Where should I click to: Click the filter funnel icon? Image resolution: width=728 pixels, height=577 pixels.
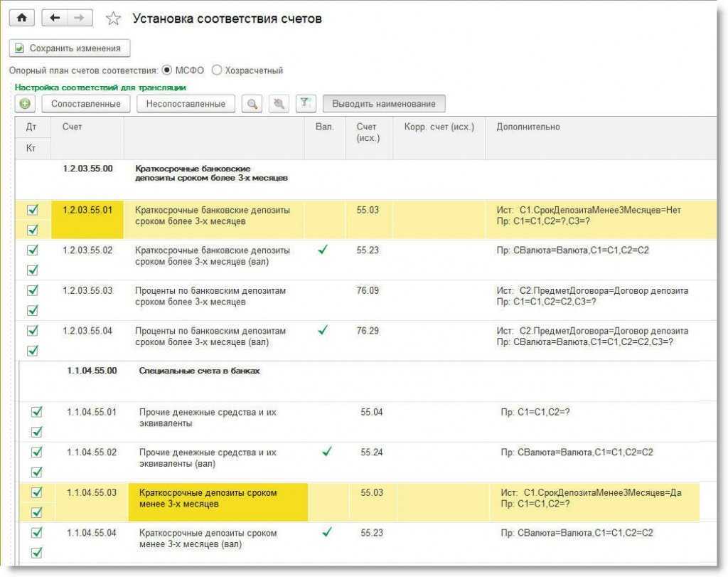pyautogui.click(x=304, y=104)
